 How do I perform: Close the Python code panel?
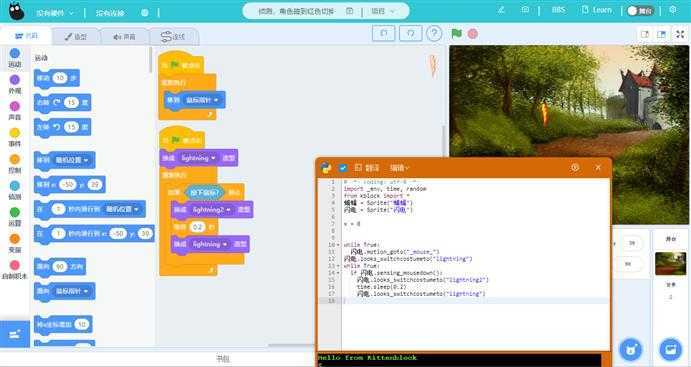tap(598, 167)
